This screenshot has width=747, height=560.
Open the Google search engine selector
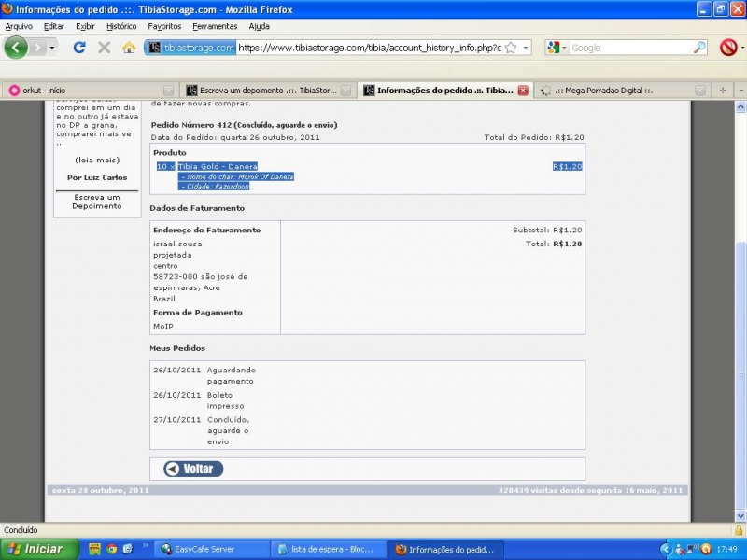tap(557, 48)
